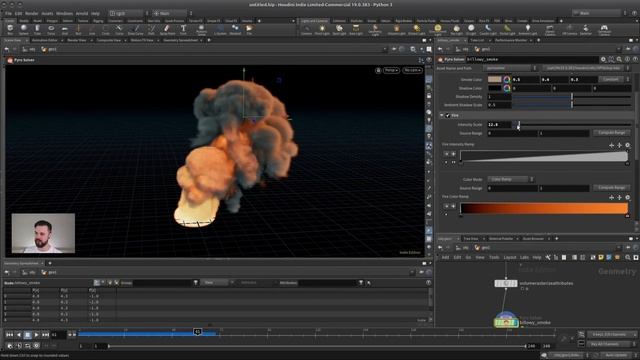Image resolution: width=640 pixels, height=360 pixels.
Task: Open the Arnold menu
Action: pyautogui.click(x=82, y=13)
